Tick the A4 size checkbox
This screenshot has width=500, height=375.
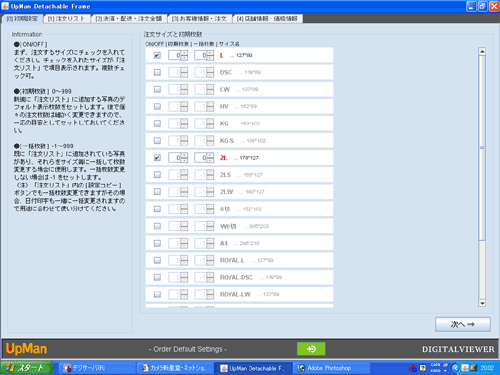point(157,243)
